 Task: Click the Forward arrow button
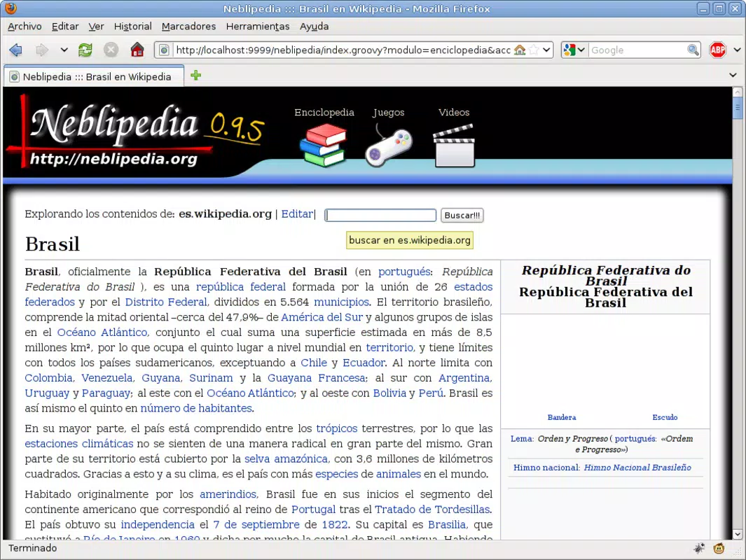[42, 50]
